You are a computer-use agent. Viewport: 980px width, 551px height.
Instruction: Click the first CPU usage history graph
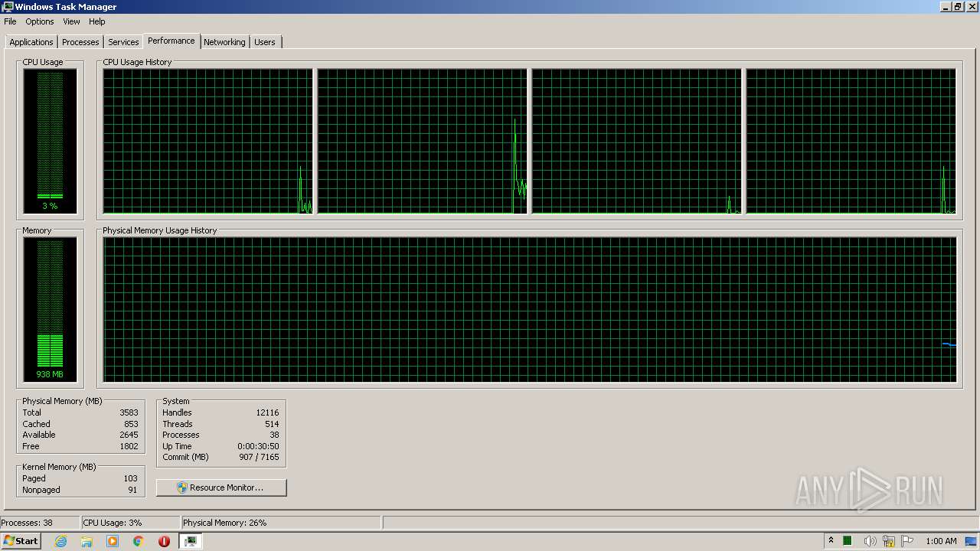click(x=207, y=141)
